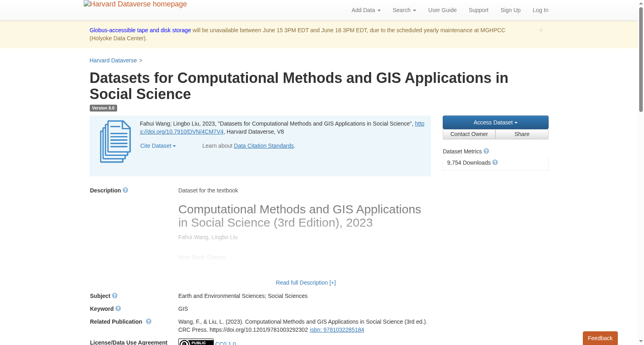Image resolution: width=644 pixels, height=345 pixels.
Task: Open the Downloads count help icon
Action: tap(495, 163)
